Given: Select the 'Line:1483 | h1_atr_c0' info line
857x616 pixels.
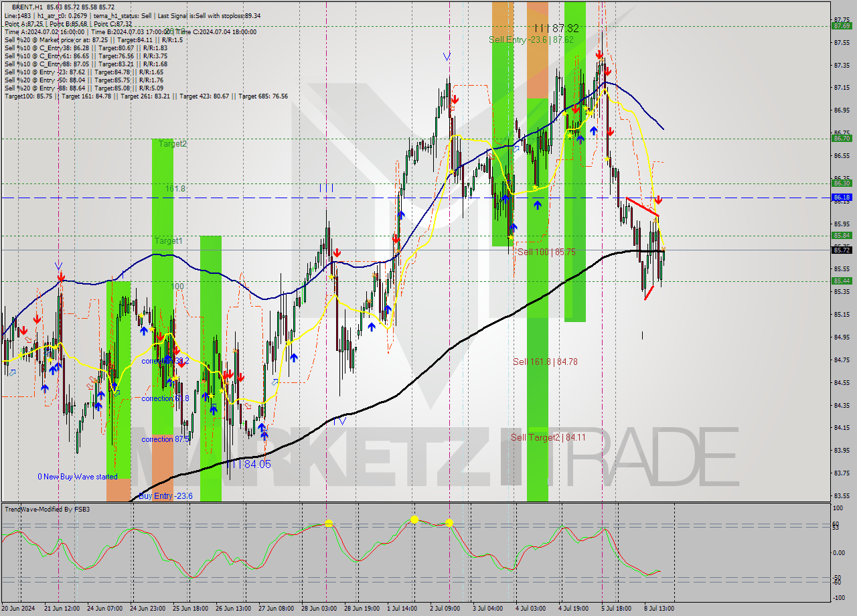Looking at the screenshot, I should click(133, 15).
